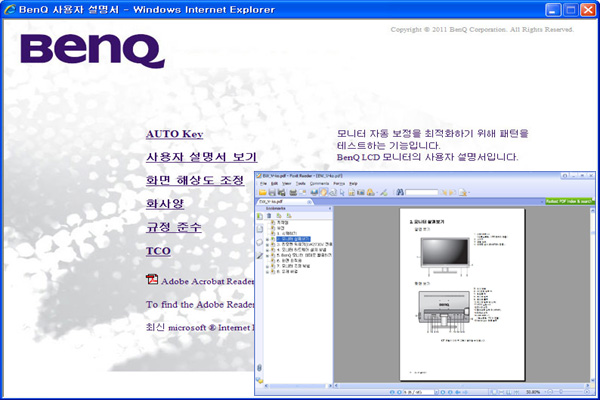Select bookmark 6 in the Bookmarks tree

289,261
